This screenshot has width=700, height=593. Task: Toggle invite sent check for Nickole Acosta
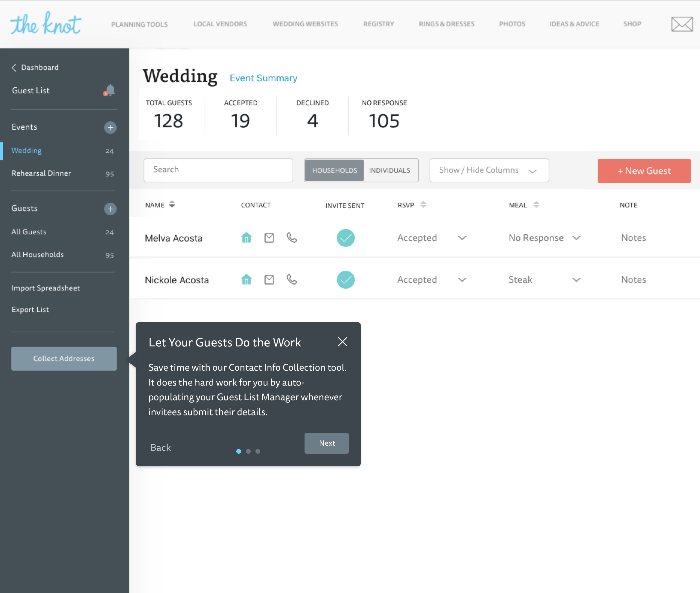click(346, 280)
